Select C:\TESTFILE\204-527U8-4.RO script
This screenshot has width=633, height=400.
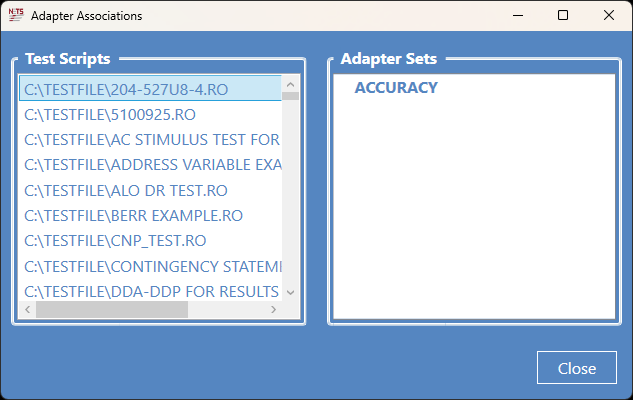pyautogui.click(x=150, y=89)
